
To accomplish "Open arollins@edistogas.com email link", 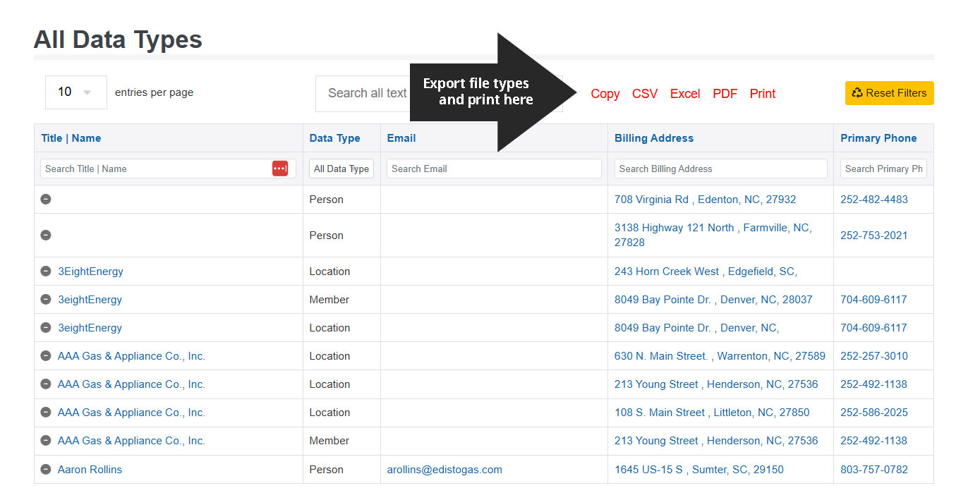I will [x=444, y=470].
